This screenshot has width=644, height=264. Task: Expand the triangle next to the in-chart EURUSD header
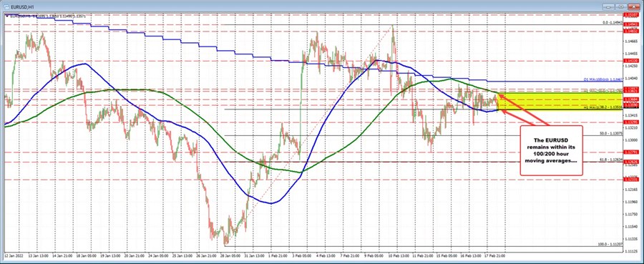(x=7, y=16)
